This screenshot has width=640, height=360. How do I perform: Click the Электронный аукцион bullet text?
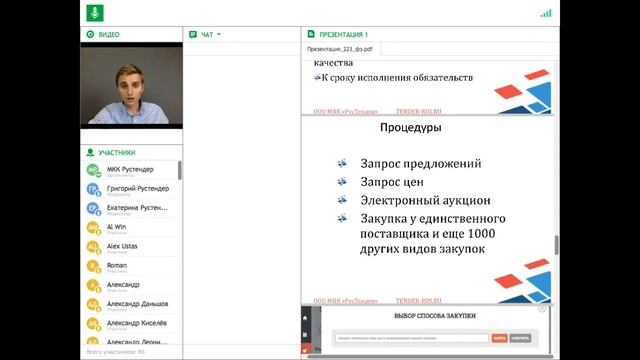pyautogui.click(x=425, y=200)
